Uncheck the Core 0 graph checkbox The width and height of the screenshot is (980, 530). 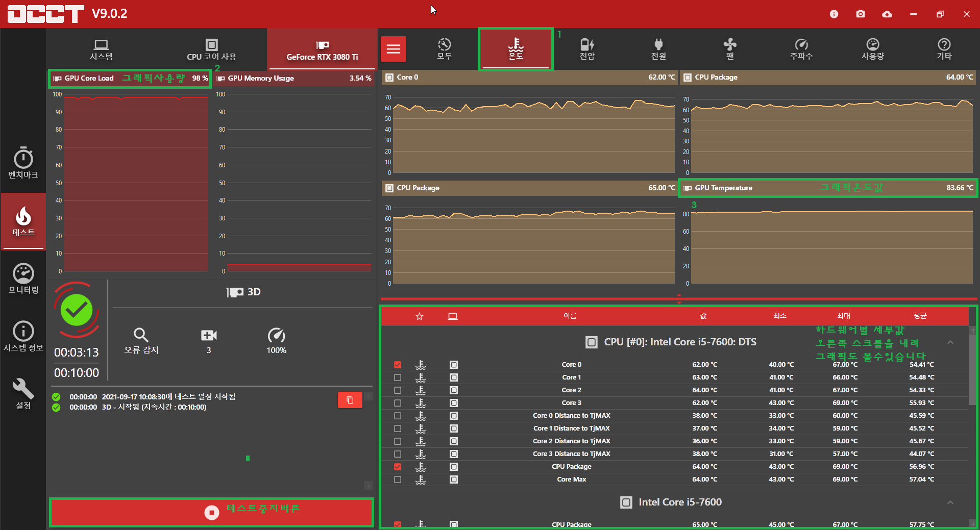398,365
